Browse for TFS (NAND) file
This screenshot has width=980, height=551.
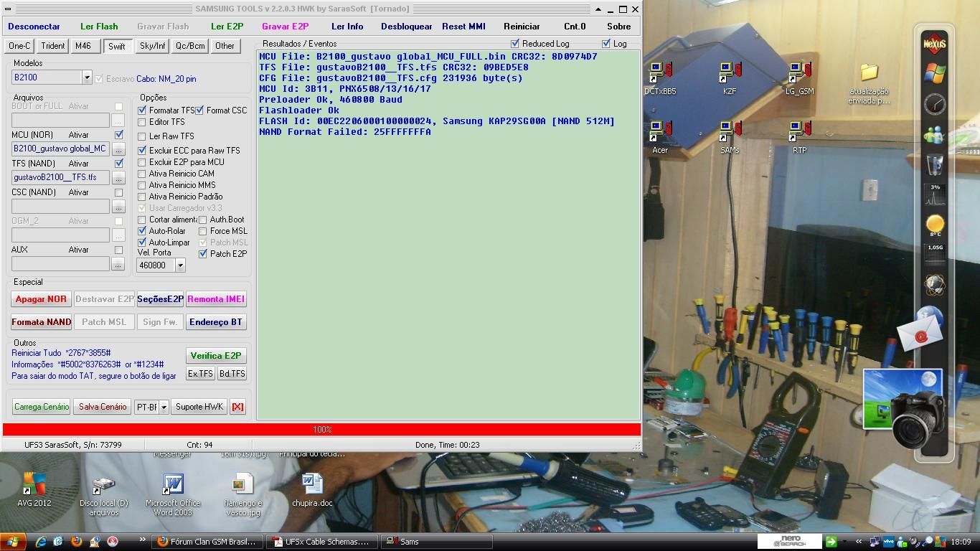tap(118, 178)
